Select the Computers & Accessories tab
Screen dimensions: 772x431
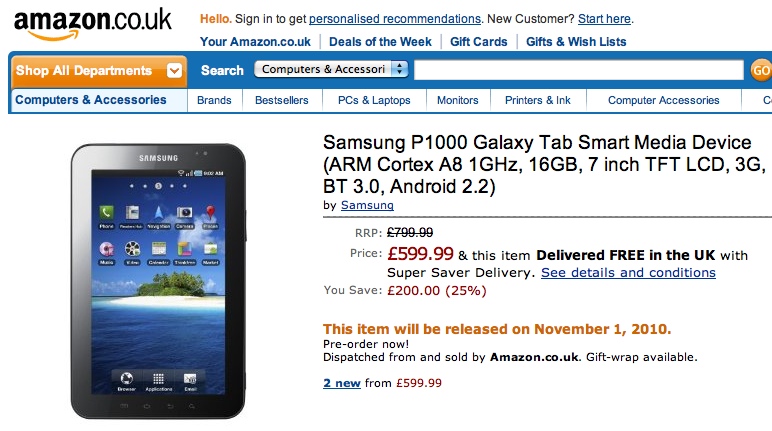click(x=91, y=100)
